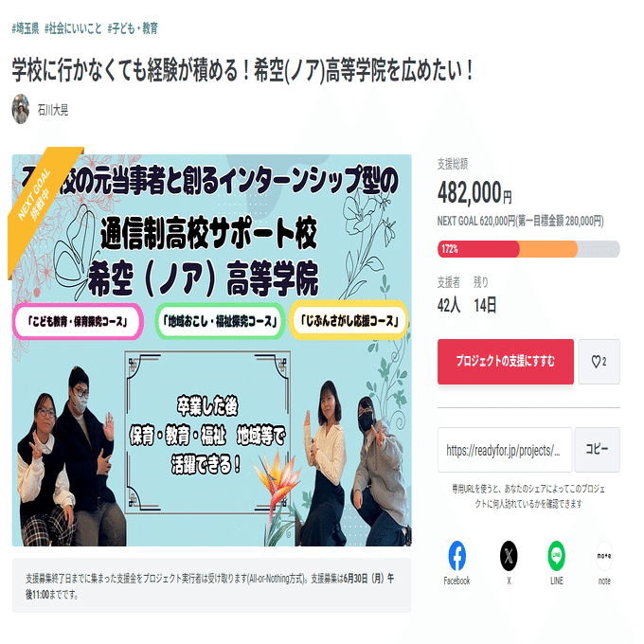Share the project on Facebook
644x644 pixels.
(456, 562)
